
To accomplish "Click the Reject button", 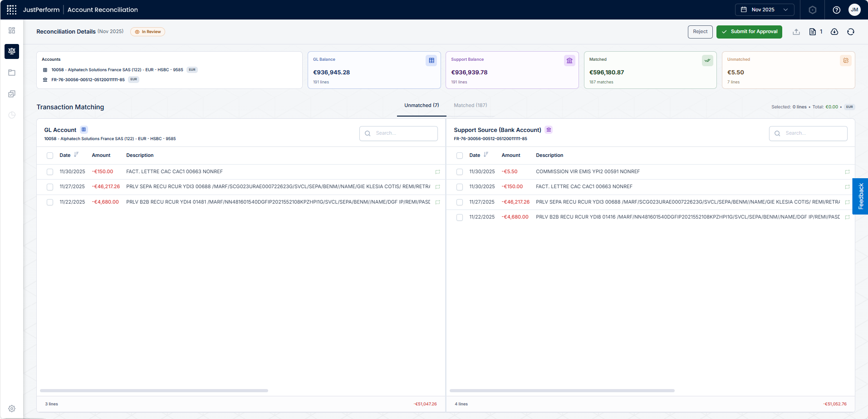I will coord(700,32).
